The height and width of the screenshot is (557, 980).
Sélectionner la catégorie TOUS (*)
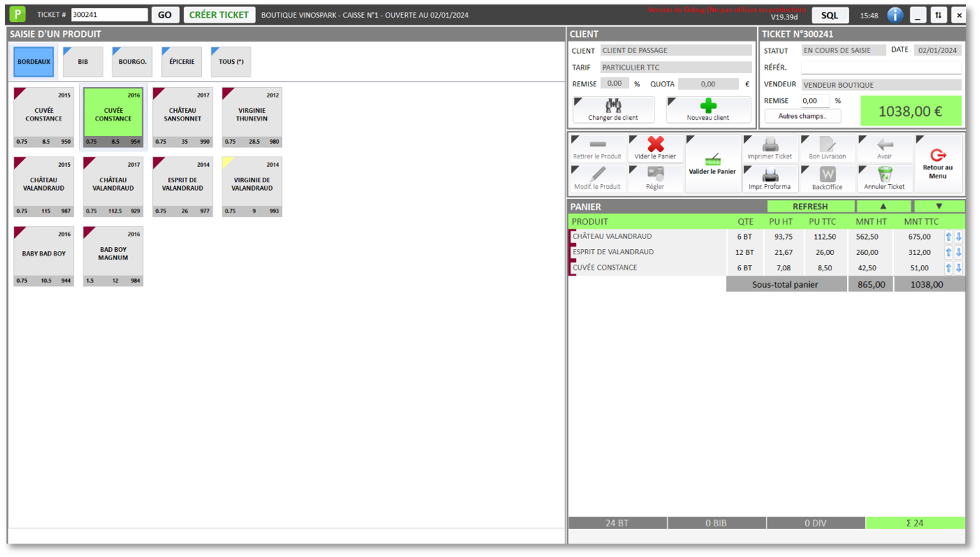(x=230, y=61)
